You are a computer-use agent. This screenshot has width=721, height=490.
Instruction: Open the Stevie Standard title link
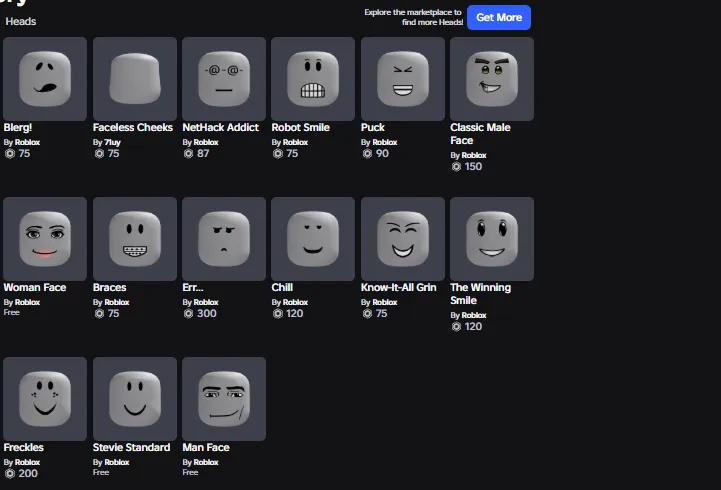[132, 447]
